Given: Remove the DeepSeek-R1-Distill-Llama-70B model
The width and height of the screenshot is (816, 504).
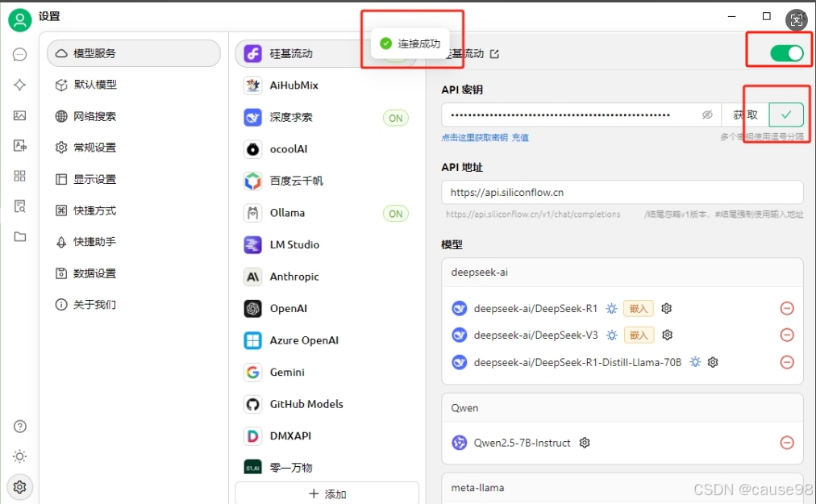Looking at the screenshot, I should (787, 362).
